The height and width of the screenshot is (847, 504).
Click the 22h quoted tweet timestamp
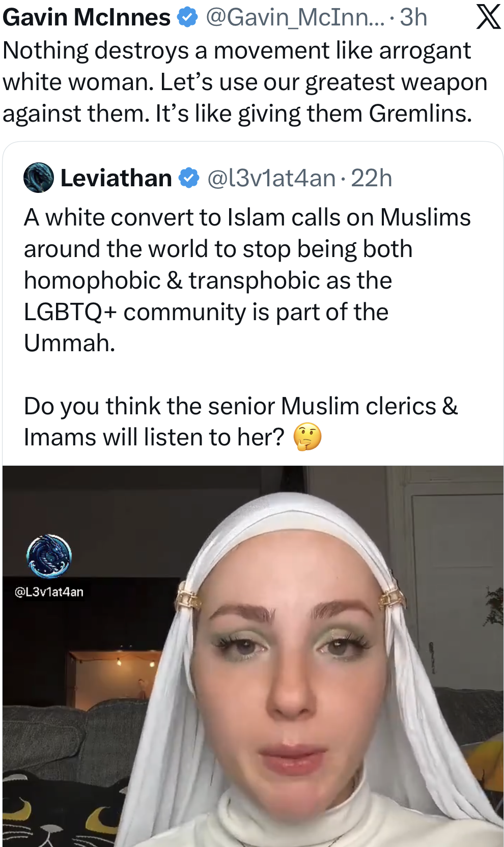[x=371, y=178]
